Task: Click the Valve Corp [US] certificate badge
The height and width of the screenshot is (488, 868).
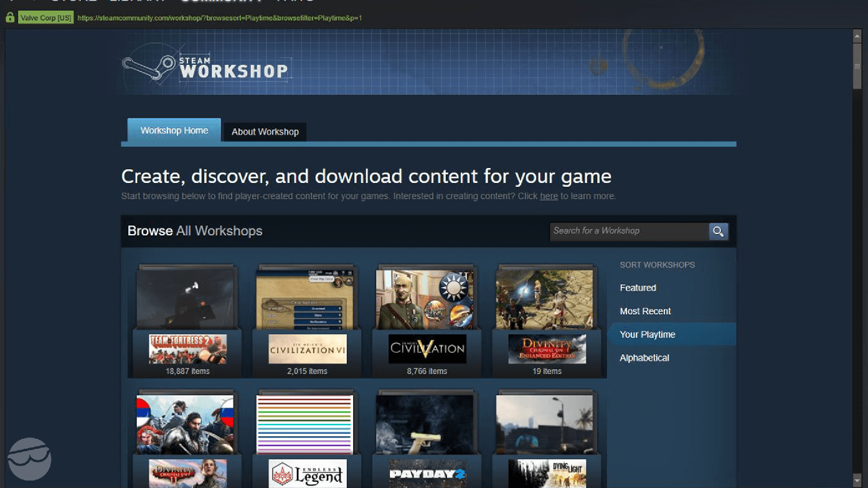Action: point(46,18)
